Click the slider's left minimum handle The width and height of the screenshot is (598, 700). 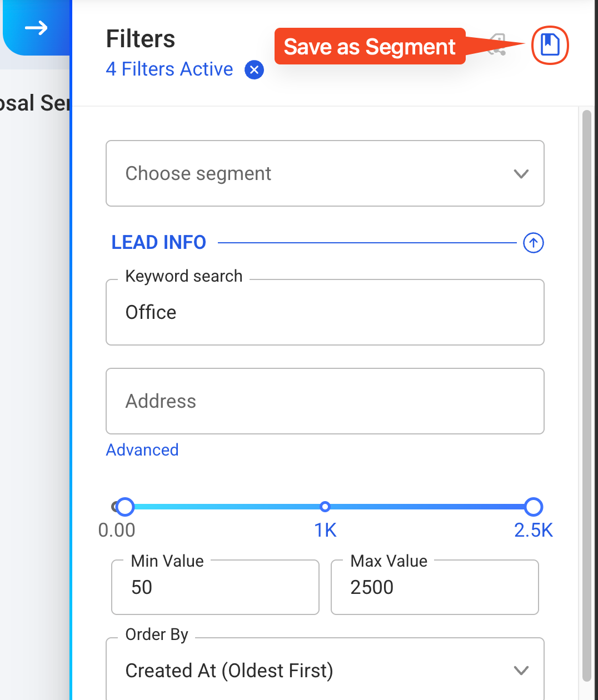[126, 507]
